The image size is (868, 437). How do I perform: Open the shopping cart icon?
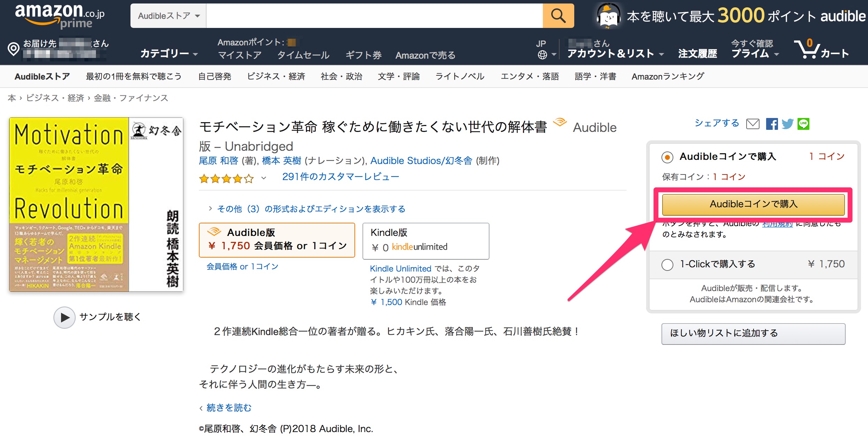pos(807,49)
